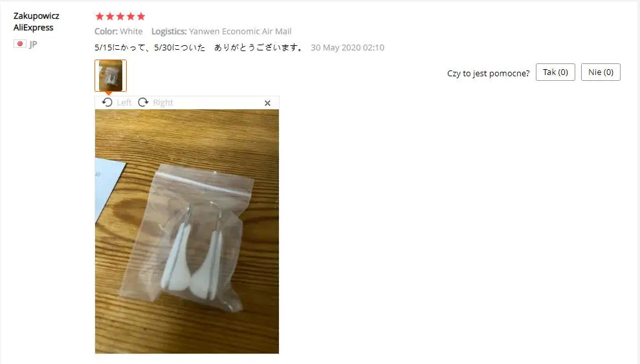Click the review date 30 May 2020
Screen dimensions: 640x364
pos(348,48)
